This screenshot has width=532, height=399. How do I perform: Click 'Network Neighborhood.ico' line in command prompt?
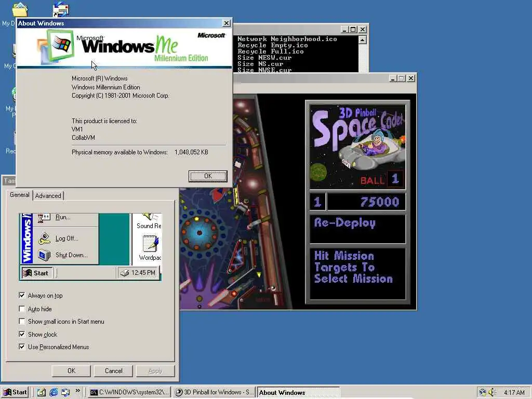(x=287, y=39)
